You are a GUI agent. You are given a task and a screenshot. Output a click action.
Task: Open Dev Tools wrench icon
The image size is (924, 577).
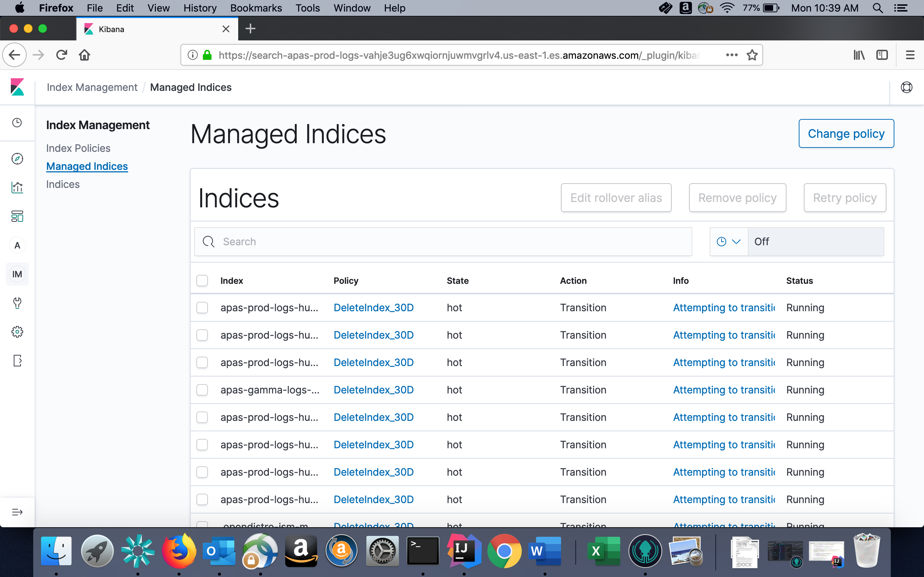point(17,303)
